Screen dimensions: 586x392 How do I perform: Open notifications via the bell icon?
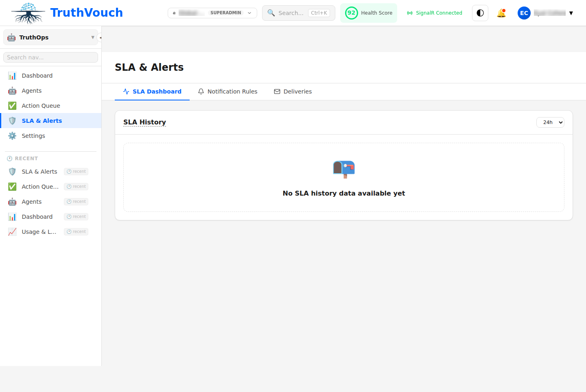tap(501, 13)
